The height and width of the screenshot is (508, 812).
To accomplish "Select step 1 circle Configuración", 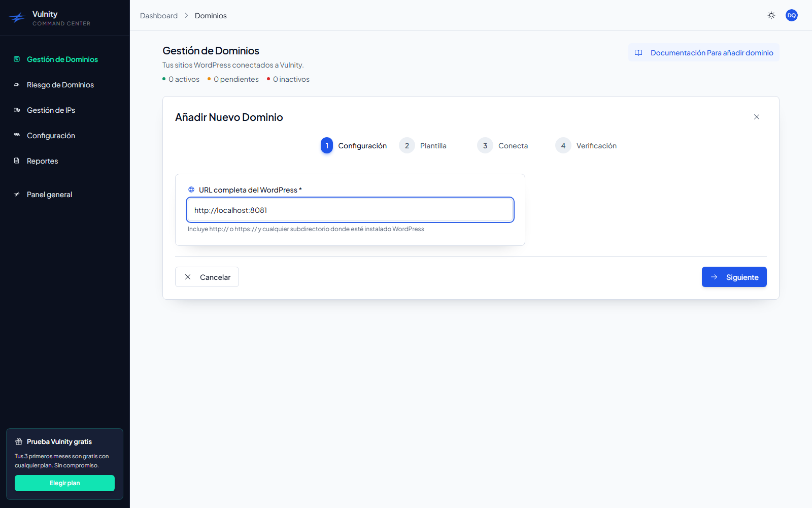I will point(327,145).
